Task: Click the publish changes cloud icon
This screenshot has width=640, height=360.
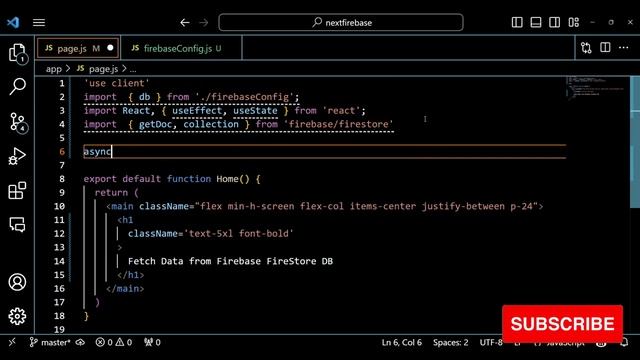Action: [x=80, y=342]
